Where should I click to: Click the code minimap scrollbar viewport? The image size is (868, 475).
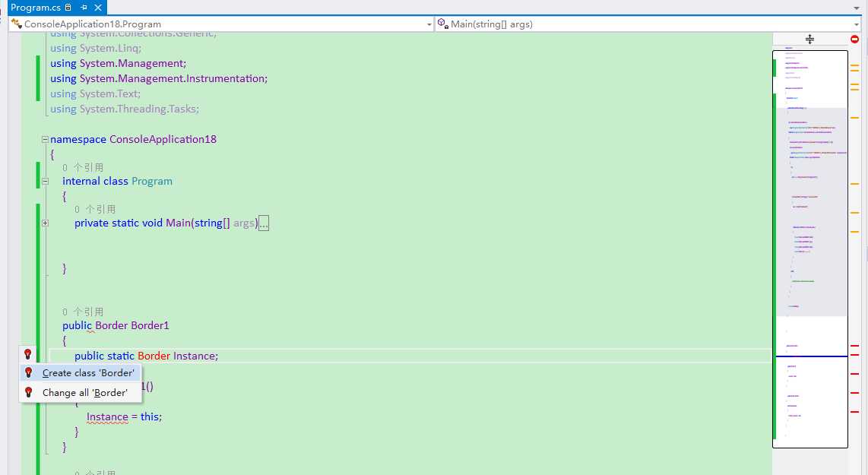coord(810,249)
